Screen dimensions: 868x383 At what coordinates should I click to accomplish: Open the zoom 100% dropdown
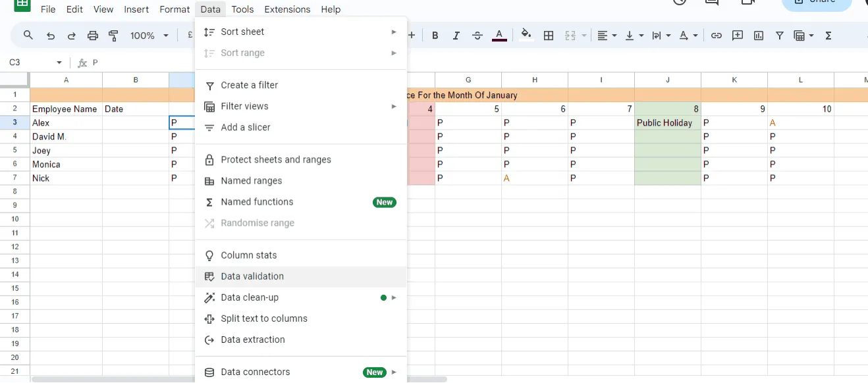[x=149, y=36]
